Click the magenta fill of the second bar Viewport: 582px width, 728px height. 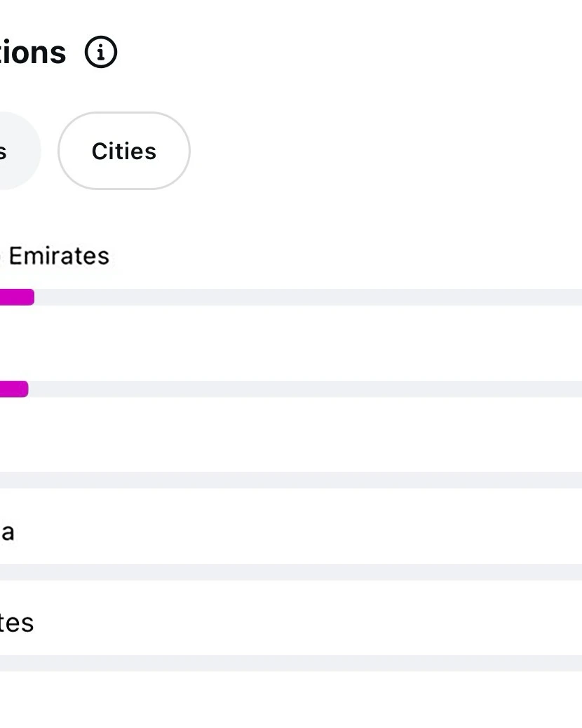click(x=14, y=389)
